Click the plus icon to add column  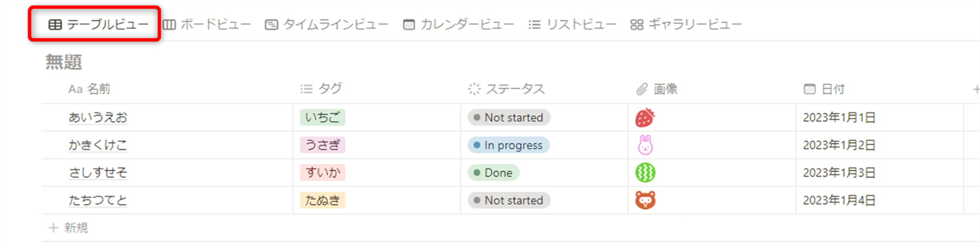(x=976, y=89)
